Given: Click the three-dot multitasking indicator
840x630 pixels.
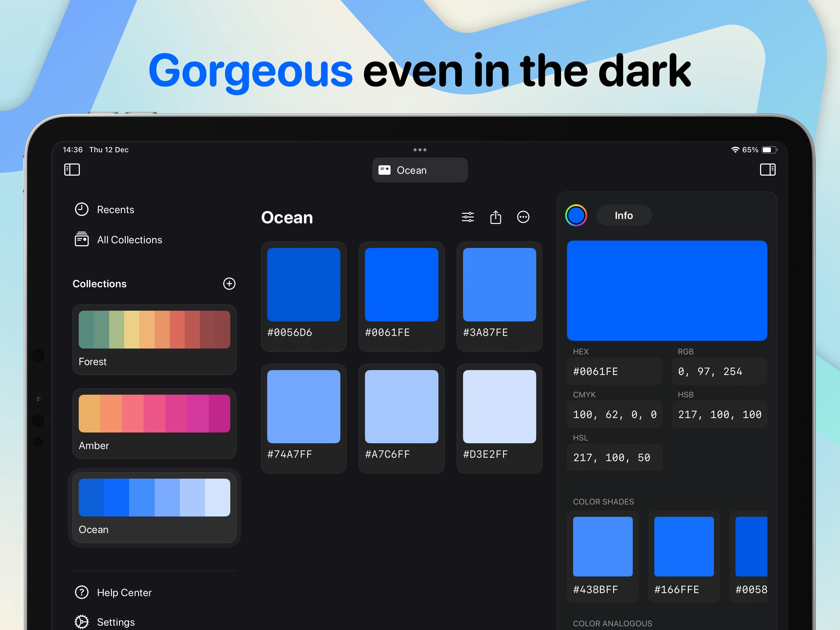Looking at the screenshot, I should pyautogui.click(x=420, y=150).
